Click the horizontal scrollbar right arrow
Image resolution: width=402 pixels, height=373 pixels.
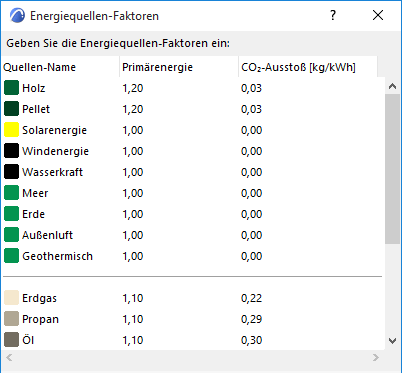(376, 358)
